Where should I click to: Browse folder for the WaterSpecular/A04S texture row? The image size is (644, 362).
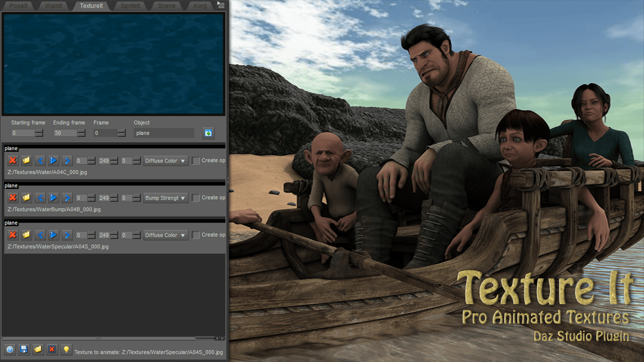pos(26,235)
